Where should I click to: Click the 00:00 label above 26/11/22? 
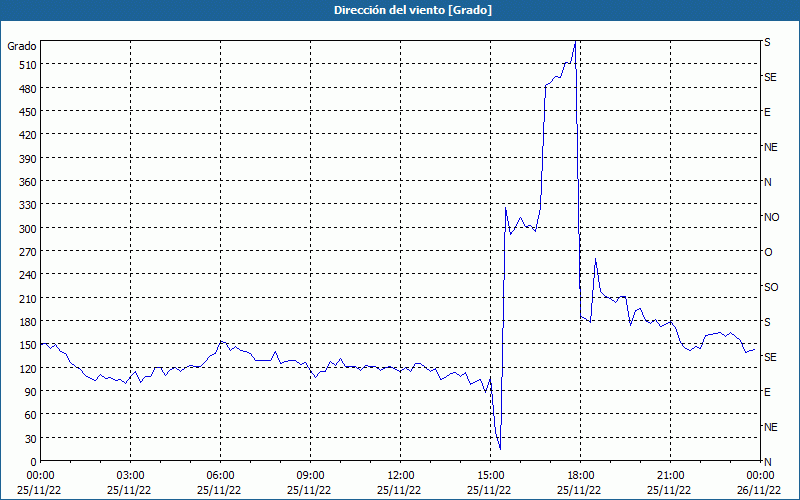tap(761, 476)
